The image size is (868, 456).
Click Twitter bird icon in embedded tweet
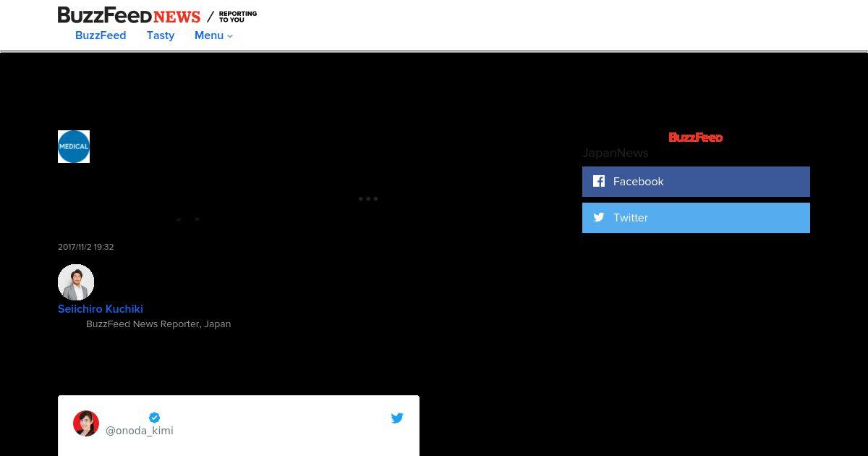(397, 418)
